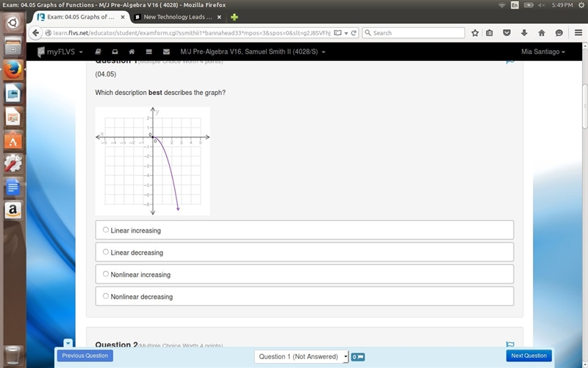Open the Amazon dock icon
This screenshot has width=588, height=368.
tap(12, 210)
